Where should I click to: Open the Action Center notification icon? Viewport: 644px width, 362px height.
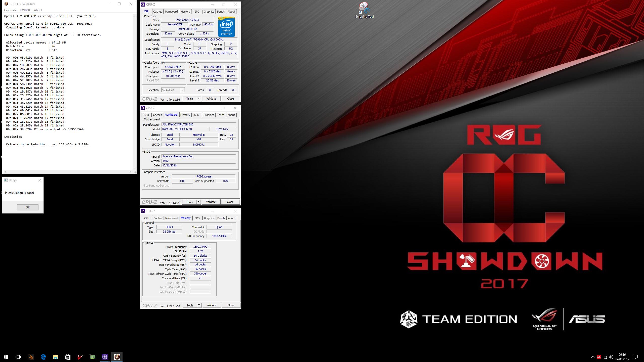(636, 357)
